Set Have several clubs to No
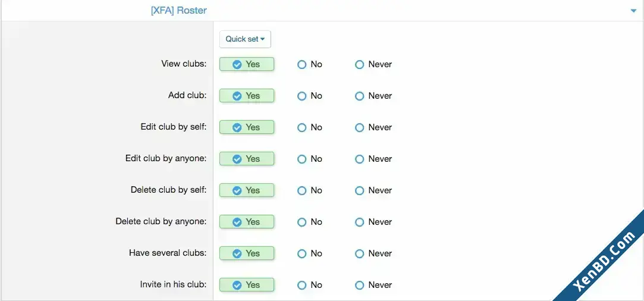Viewport: 644px width, 301px height. [x=310, y=254]
